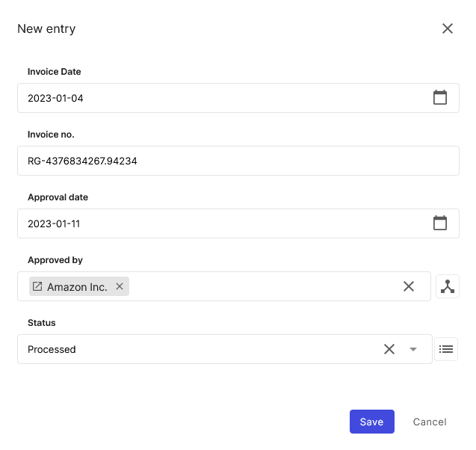This screenshot has width=476, height=450.
Task: Click the empty Approved by selection area
Action: pos(264,286)
